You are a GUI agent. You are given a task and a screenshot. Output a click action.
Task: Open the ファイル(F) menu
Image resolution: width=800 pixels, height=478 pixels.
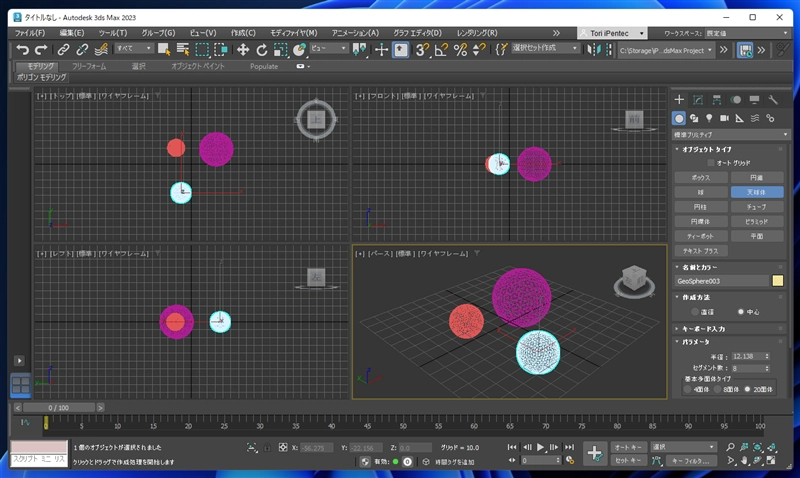point(30,33)
